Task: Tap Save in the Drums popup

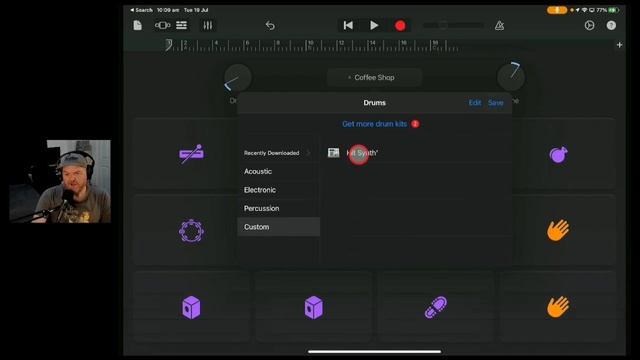Action: coord(496,103)
